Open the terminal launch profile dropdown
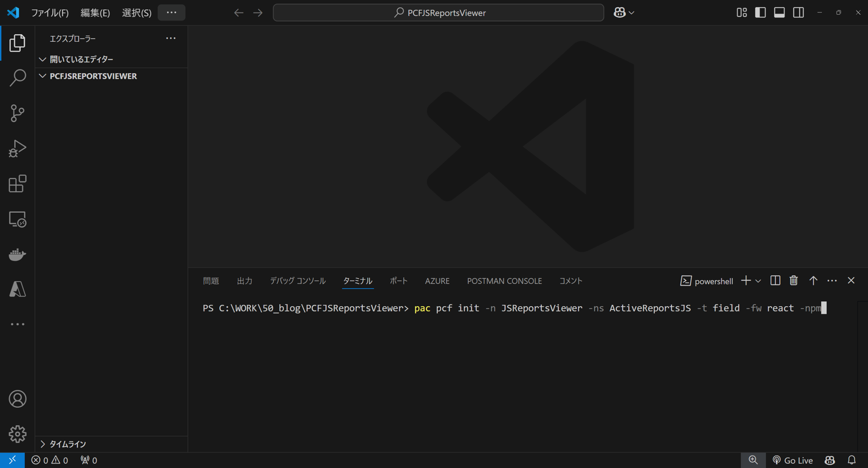Viewport: 868px width, 468px height. (x=758, y=281)
